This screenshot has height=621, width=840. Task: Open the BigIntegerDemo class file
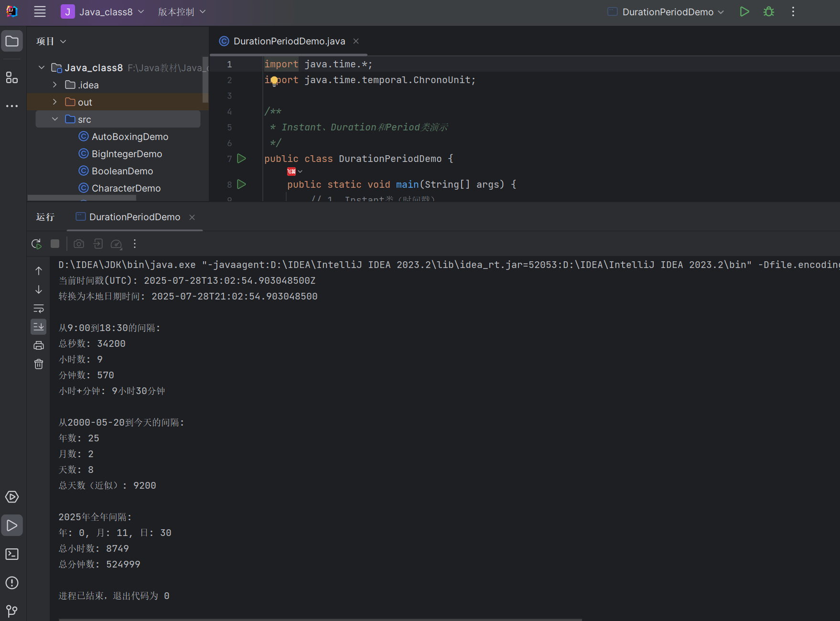(127, 154)
